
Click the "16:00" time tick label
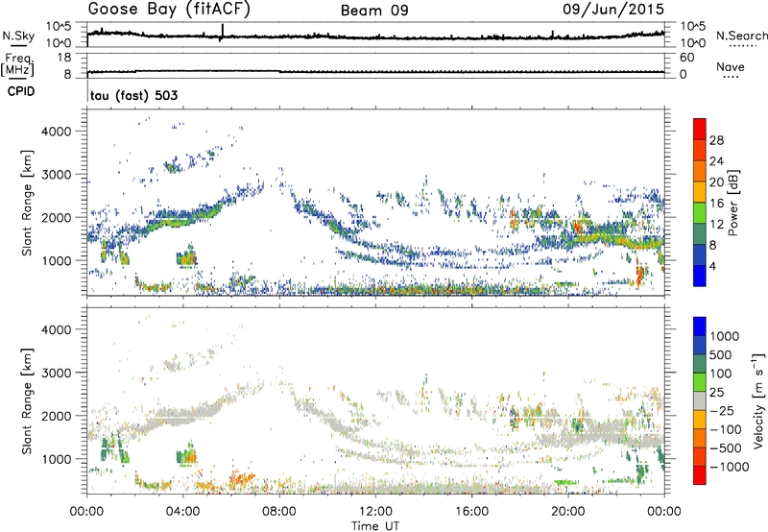[x=471, y=512]
